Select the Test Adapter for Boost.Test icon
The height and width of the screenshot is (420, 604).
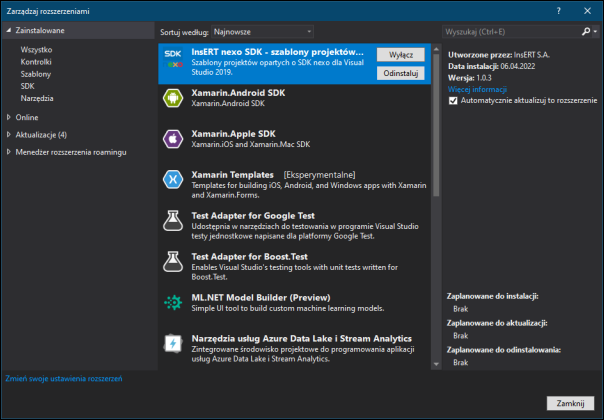click(x=172, y=261)
